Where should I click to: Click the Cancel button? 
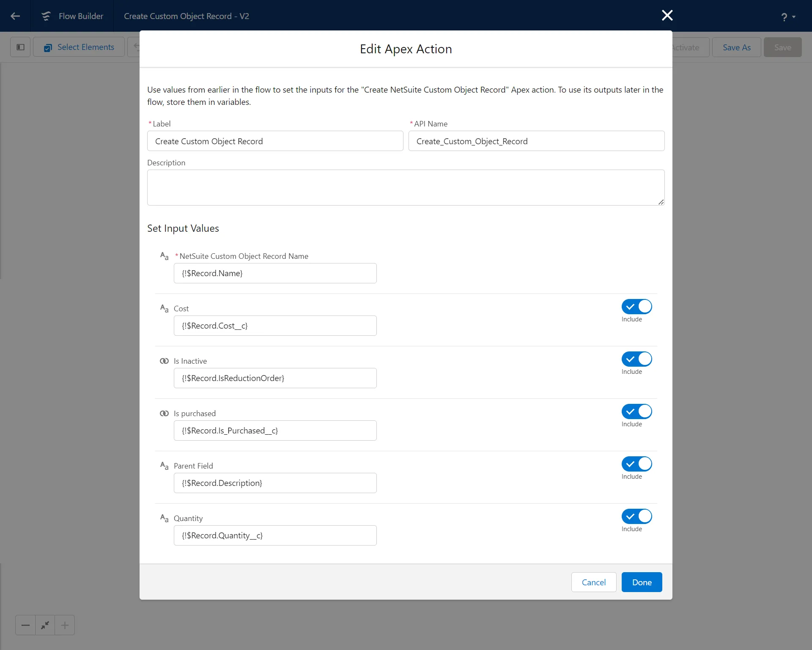click(x=594, y=582)
